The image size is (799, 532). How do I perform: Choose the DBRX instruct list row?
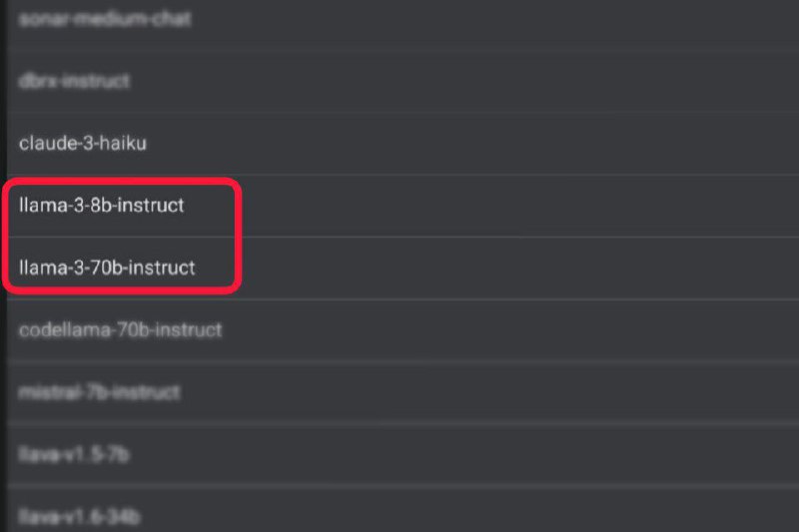[x=402, y=82]
